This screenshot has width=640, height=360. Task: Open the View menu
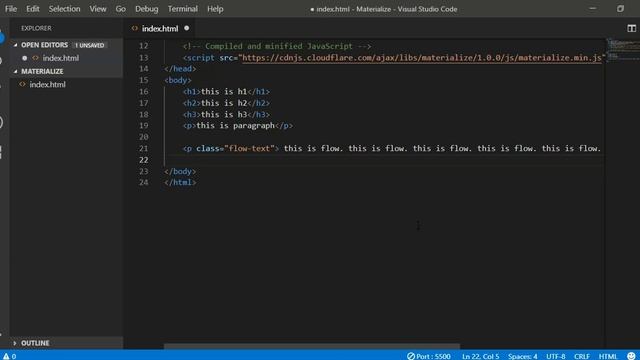pyautogui.click(x=98, y=9)
